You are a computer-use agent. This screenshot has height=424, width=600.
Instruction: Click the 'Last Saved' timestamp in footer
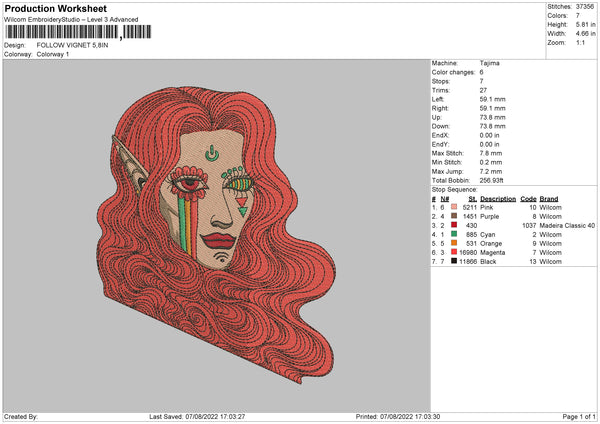point(197,416)
